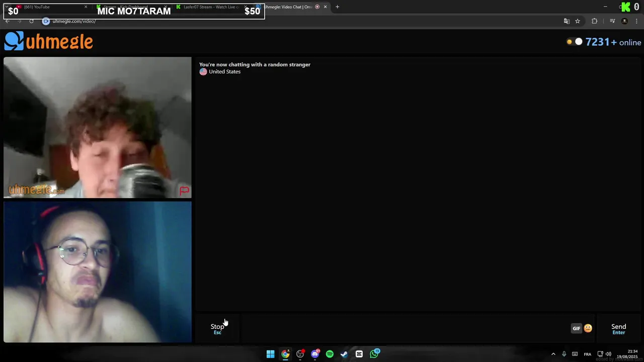Click the United States flag icon
The height and width of the screenshot is (362, 644).
click(203, 72)
